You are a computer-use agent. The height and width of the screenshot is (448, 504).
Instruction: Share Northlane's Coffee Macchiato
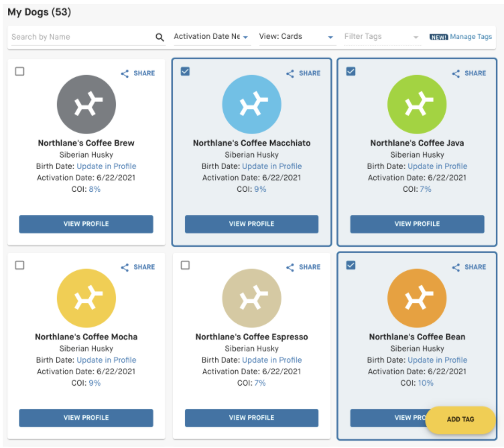[x=303, y=73]
